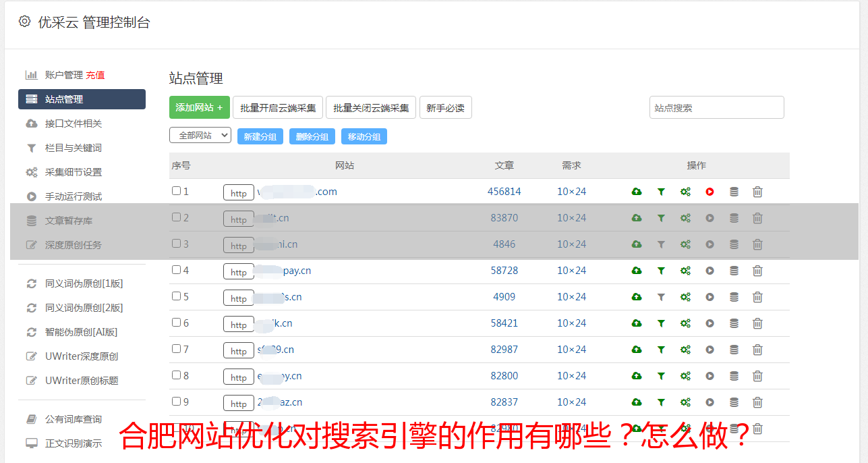This screenshot has width=868, height=463.
Task: Click the upload cloud icon in row 5
Action: coord(637,297)
